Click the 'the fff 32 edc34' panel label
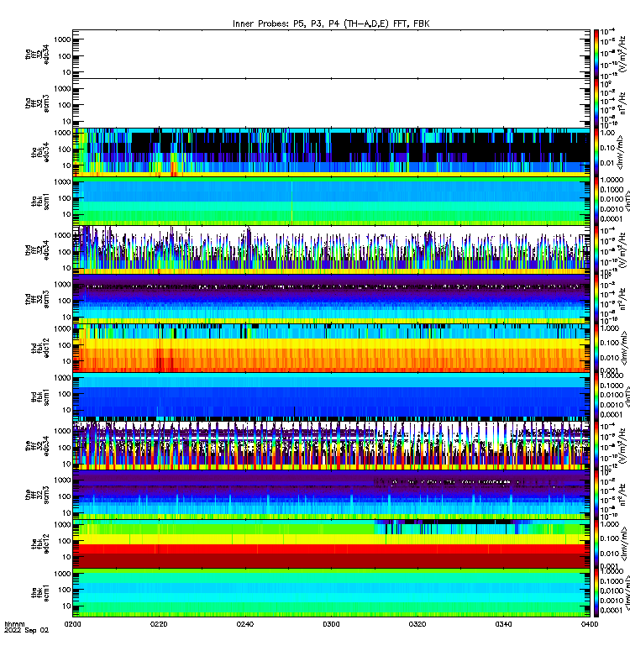630x672 pixels. coord(37,445)
